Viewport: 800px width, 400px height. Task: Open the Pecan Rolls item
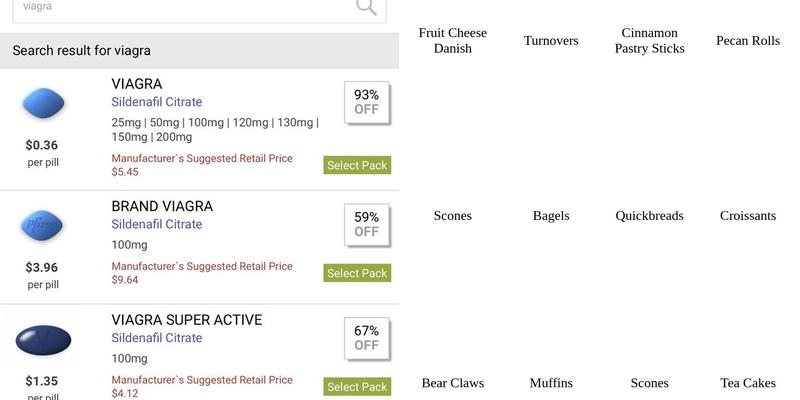pos(748,41)
